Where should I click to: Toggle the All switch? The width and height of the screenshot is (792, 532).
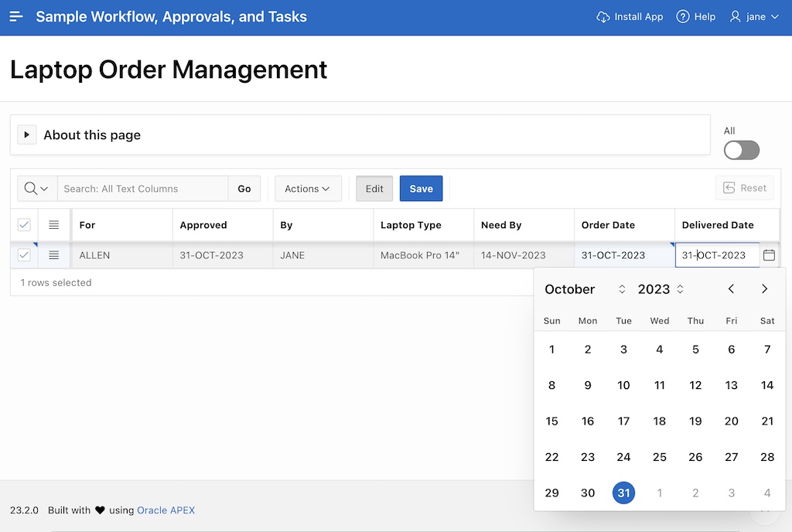click(x=741, y=150)
